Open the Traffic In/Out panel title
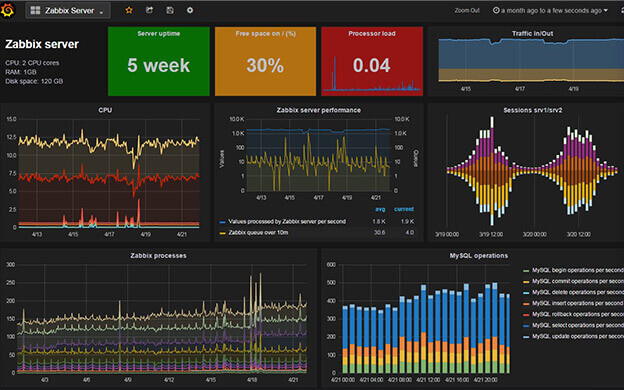 coord(532,33)
